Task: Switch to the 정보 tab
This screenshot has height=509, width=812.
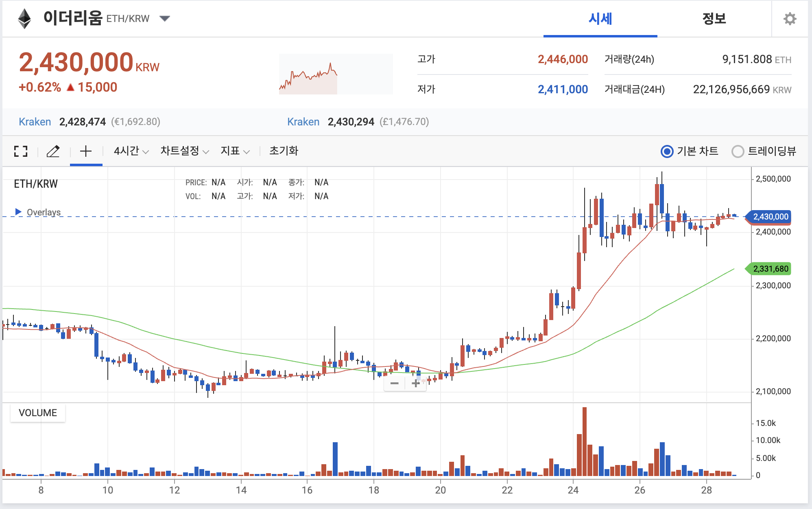Action: click(x=714, y=19)
